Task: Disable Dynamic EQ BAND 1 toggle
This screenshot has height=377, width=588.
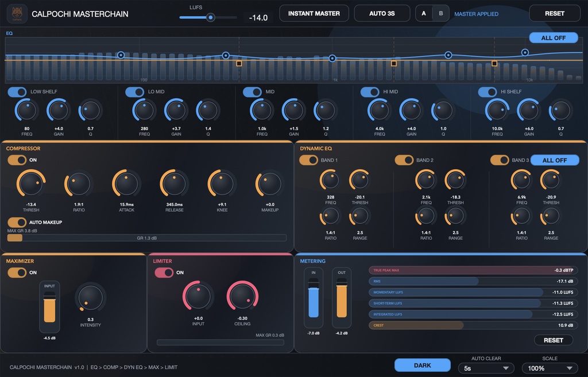Action: pos(308,160)
